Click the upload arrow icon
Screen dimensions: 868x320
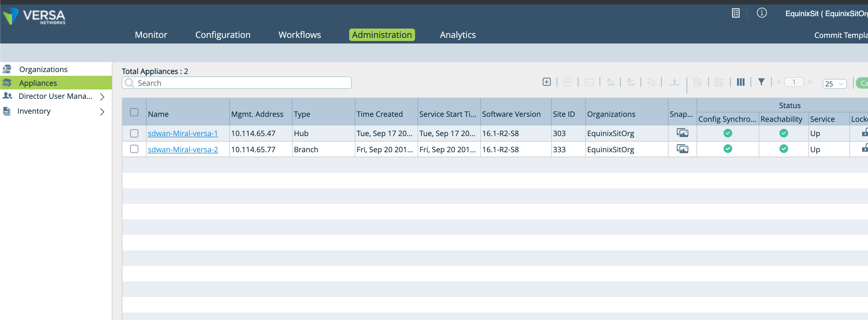(x=674, y=82)
